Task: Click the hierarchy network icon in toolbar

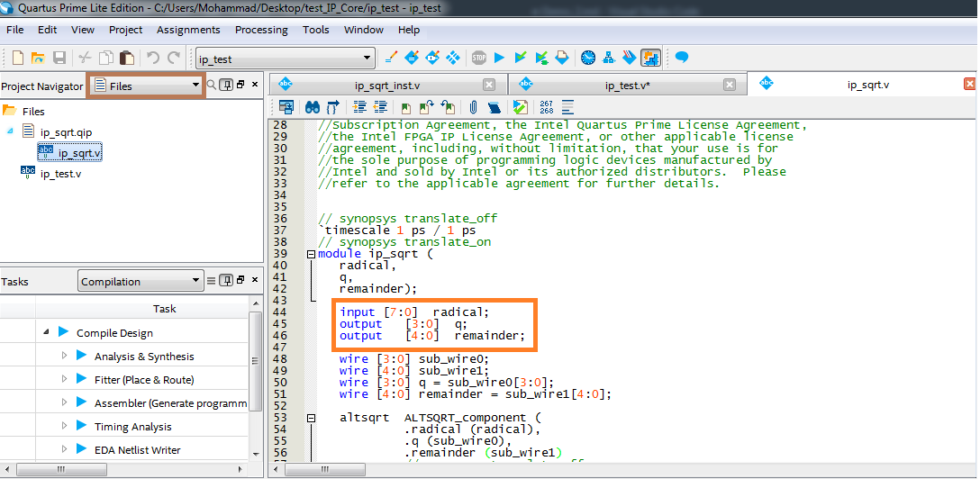Action: [x=609, y=58]
